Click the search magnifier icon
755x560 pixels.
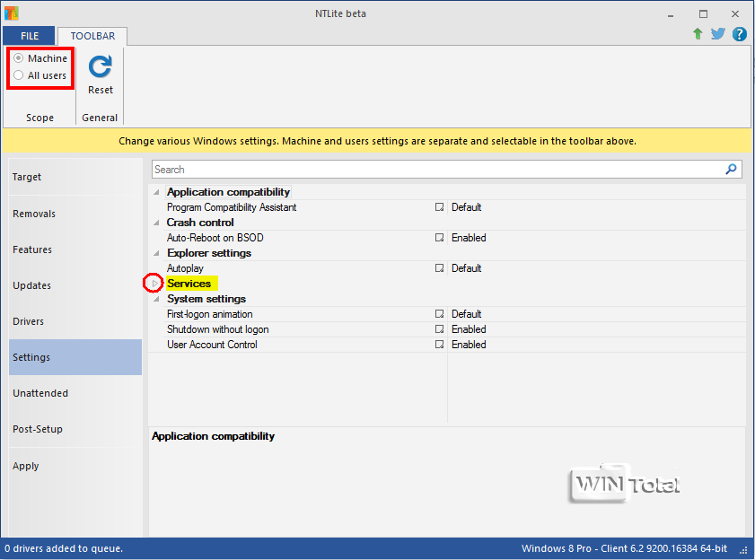[731, 169]
